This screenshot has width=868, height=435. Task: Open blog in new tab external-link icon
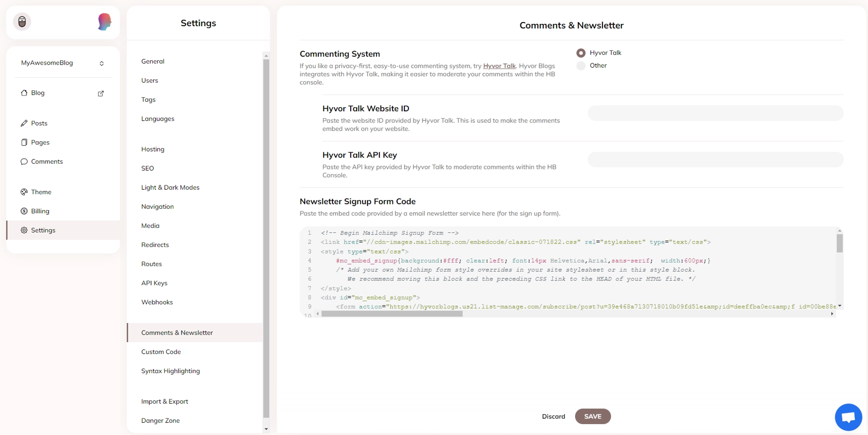[101, 93]
